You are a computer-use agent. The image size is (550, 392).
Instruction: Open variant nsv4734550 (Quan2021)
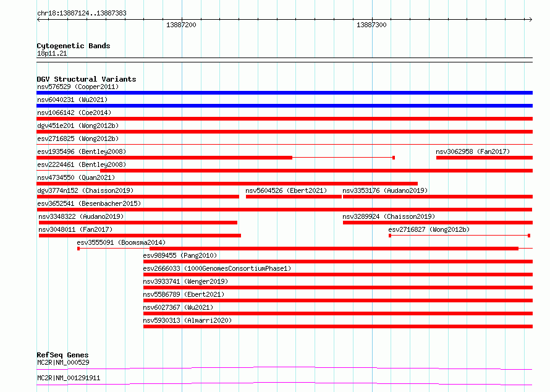coord(76,177)
